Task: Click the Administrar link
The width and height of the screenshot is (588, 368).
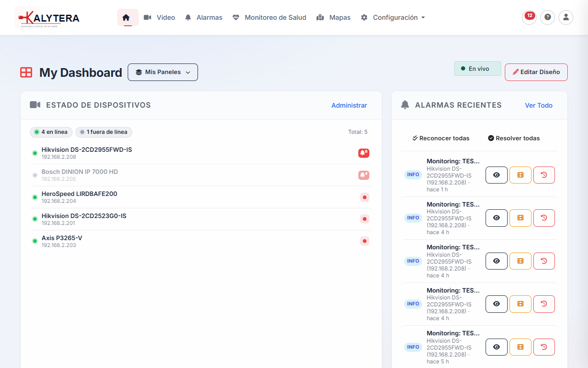Action: 349,105
